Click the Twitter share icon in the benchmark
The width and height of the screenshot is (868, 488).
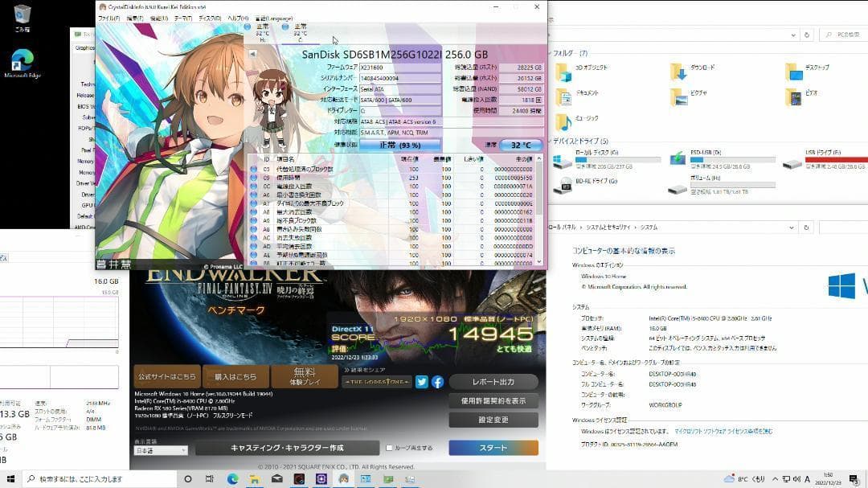coord(421,382)
